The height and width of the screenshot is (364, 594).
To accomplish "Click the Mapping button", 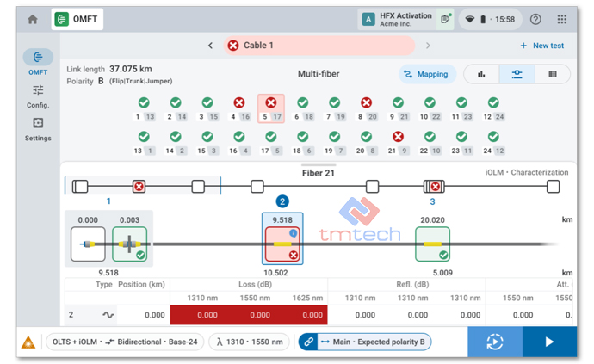I will [x=427, y=75].
